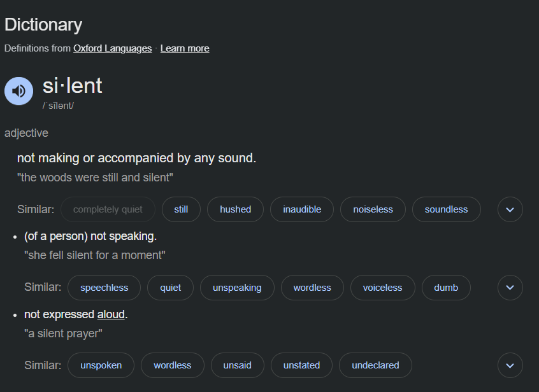Select the 'speechless' synonym chip
This screenshot has height=392, width=539.
104,288
